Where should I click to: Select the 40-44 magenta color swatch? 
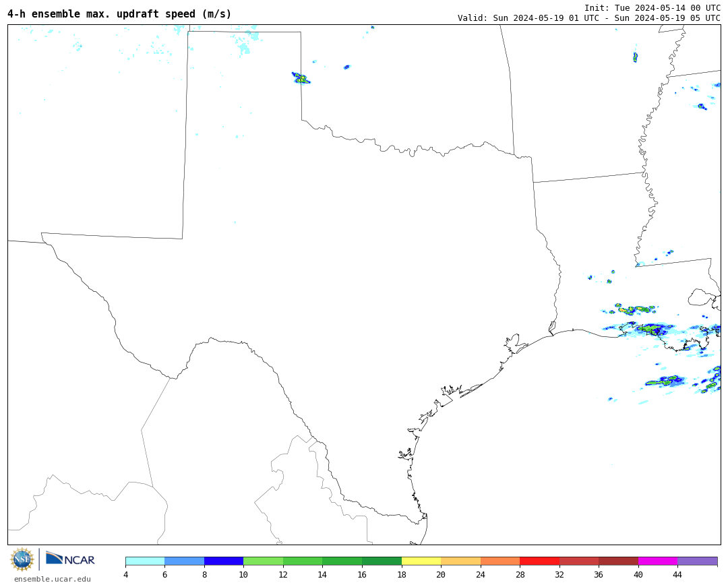click(x=658, y=561)
